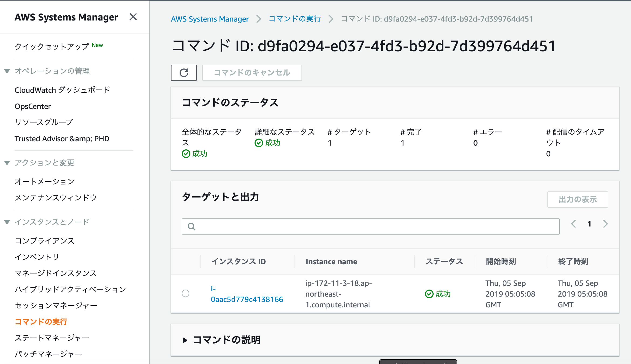Screen dimensions: 631x364
Task: Click the コマンドのキャンセル button
Action: 252,73
